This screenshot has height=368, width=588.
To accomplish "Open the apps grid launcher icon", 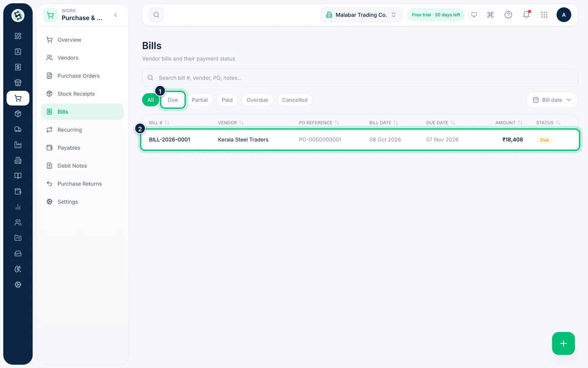I will (544, 15).
